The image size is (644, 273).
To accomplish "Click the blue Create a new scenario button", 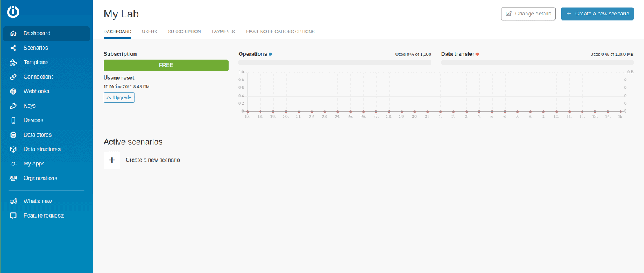I will 597,14.
